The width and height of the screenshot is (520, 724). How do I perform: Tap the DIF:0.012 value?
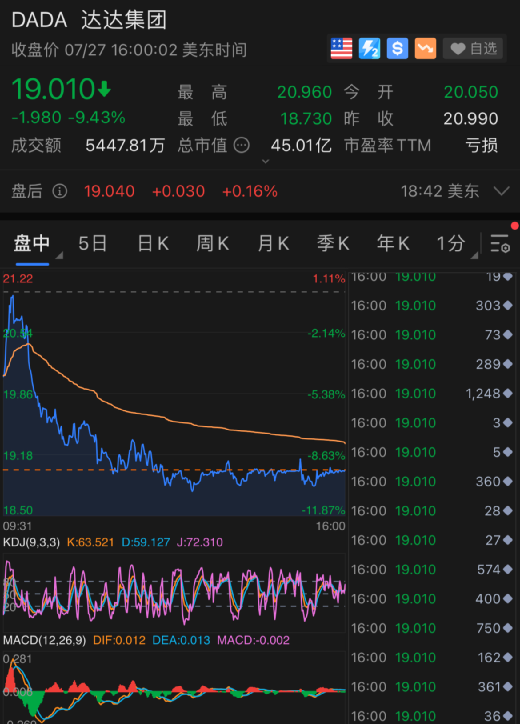pyautogui.click(x=119, y=640)
